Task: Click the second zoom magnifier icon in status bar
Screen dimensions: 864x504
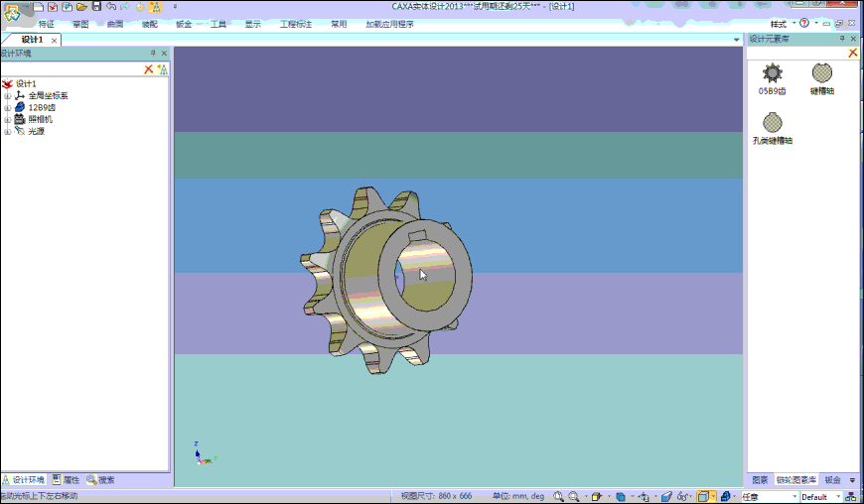Action: (x=574, y=496)
